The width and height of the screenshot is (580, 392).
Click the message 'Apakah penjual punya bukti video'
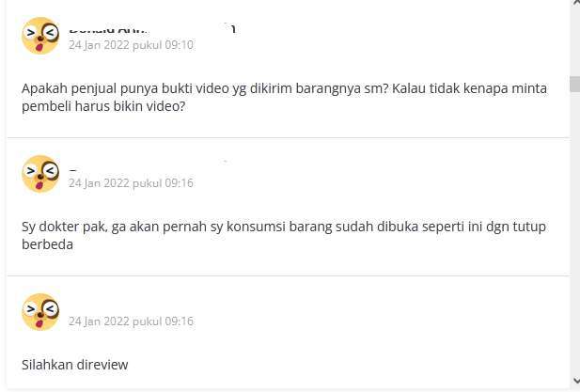[x=284, y=97]
